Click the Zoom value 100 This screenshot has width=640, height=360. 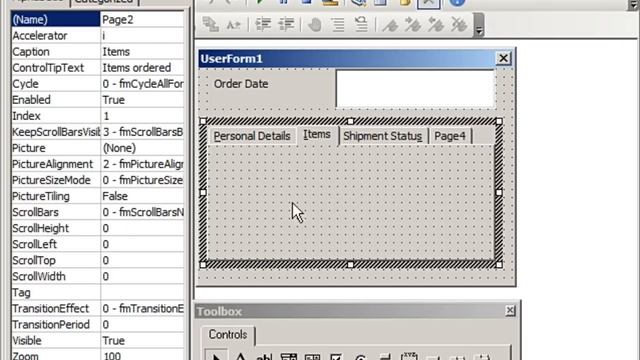click(142, 355)
